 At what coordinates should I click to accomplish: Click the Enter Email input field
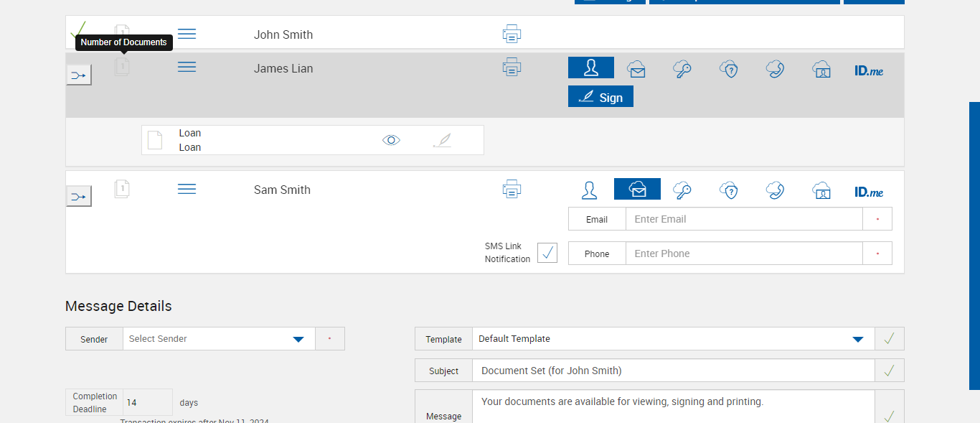[x=743, y=219]
